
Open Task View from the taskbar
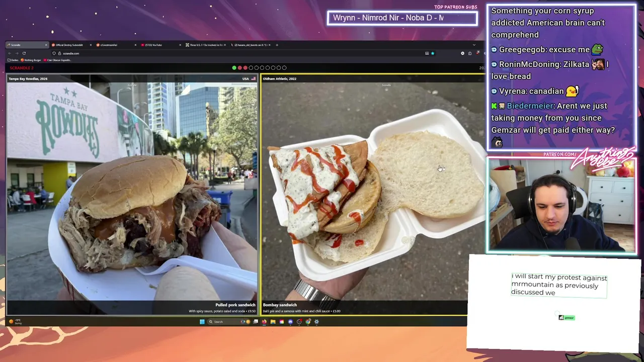point(256,322)
